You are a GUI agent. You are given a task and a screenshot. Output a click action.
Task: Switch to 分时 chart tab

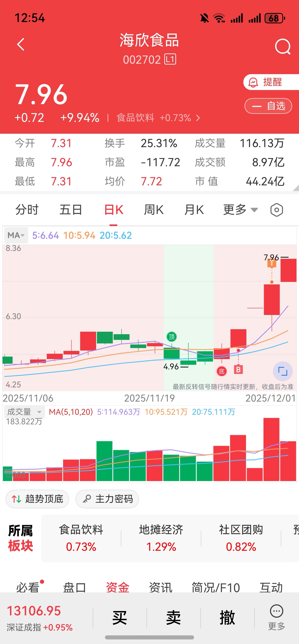[27, 209]
